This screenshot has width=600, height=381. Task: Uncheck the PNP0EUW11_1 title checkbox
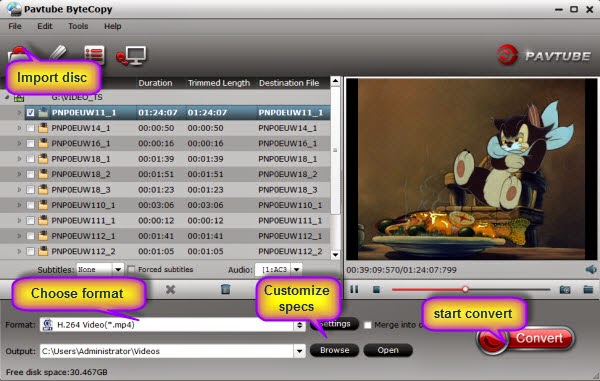point(31,112)
